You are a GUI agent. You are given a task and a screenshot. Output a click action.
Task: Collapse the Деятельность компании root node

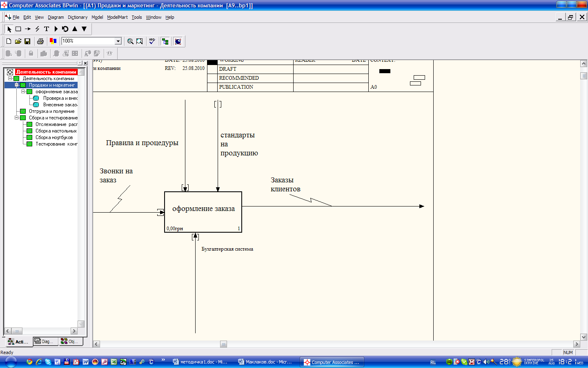point(10,79)
